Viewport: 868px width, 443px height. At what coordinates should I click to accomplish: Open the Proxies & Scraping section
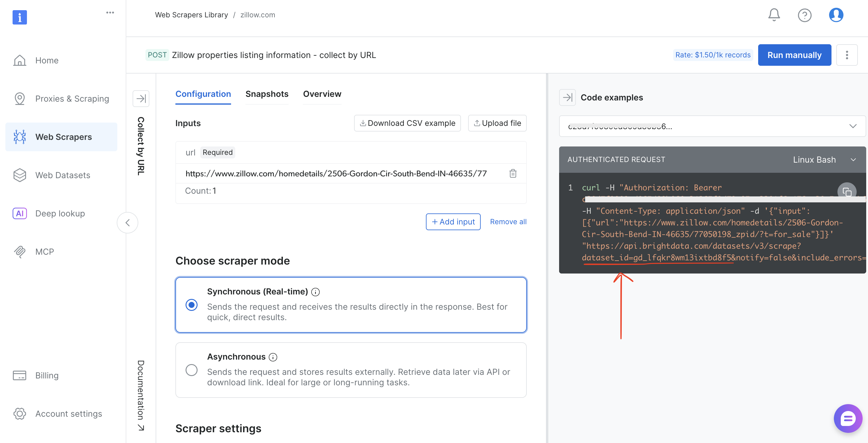pos(72,99)
